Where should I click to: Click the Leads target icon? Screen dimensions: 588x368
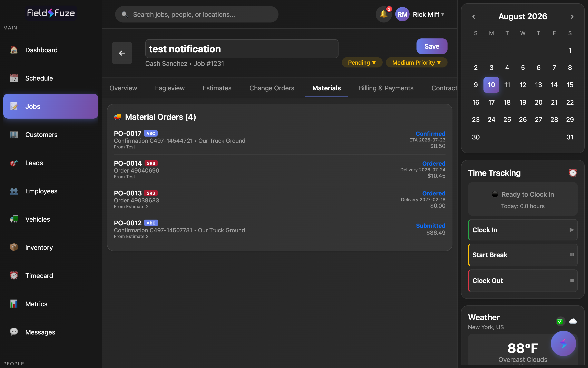(x=14, y=163)
